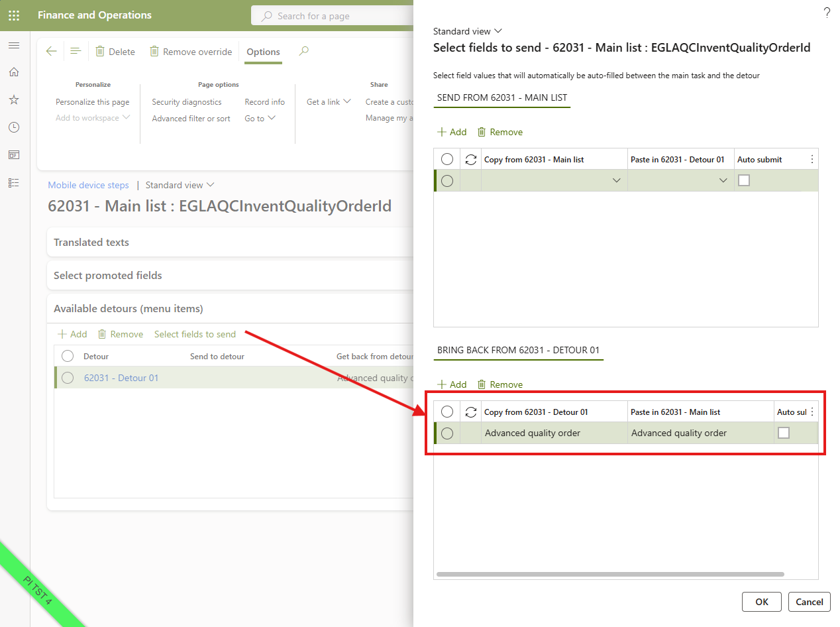Go to Mobile device steps breadcrumb
The image size is (840, 627).
(88, 185)
